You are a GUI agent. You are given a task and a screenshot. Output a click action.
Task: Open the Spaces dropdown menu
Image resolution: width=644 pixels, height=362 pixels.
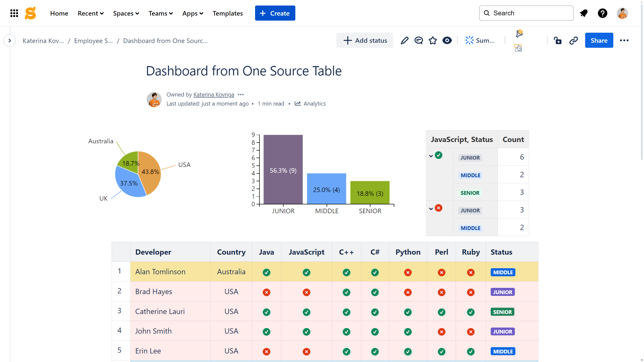pyautogui.click(x=126, y=13)
